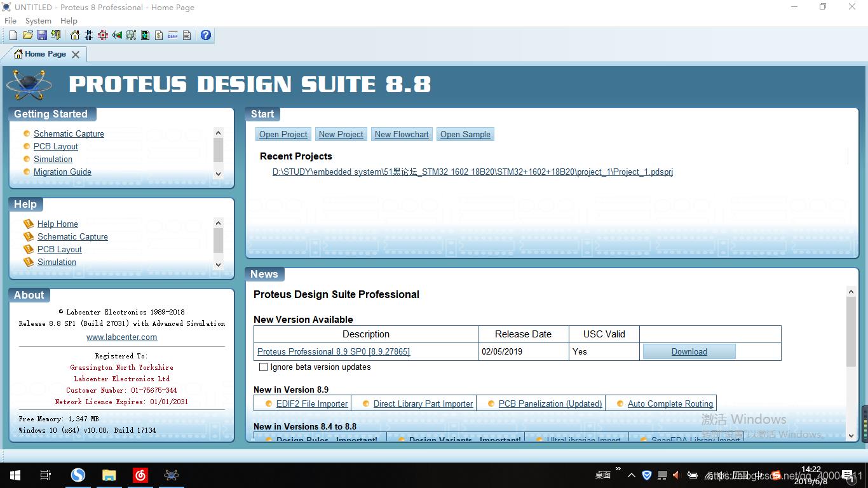Click the battery power tray icon
This screenshot has width=868, height=488.
pos(692,475)
